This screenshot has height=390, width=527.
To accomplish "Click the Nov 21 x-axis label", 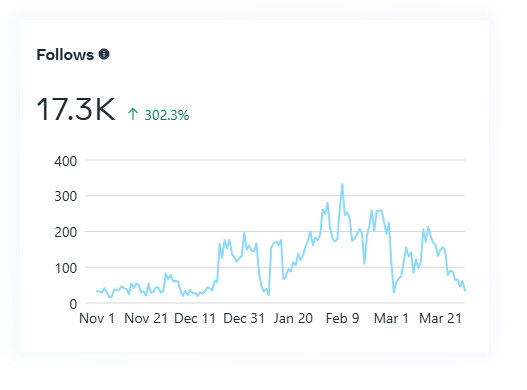I will (x=146, y=318).
